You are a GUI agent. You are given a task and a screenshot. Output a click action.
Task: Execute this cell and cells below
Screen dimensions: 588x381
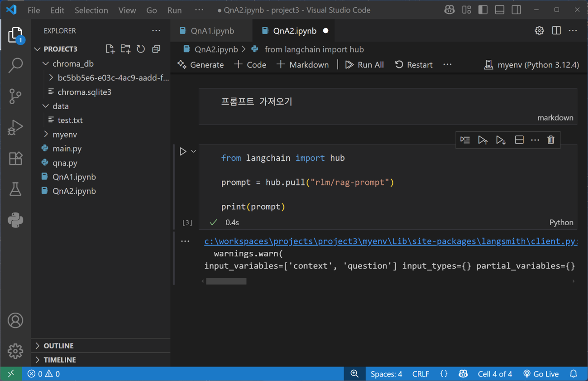(x=501, y=140)
